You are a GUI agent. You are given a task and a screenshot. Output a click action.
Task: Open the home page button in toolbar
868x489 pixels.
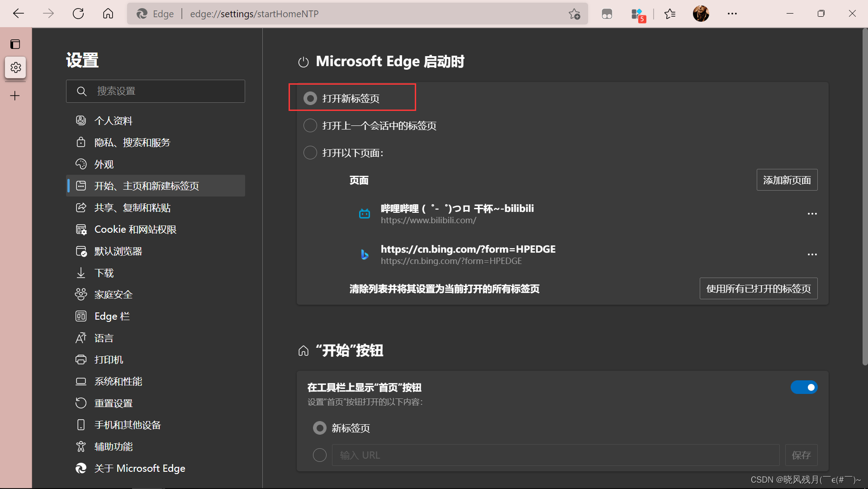point(108,14)
